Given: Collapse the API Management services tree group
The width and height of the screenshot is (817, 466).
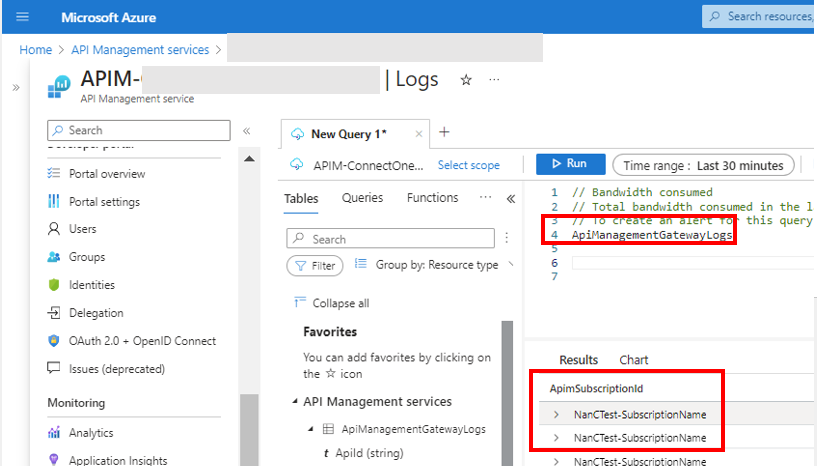Looking at the screenshot, I should pos(295,401).
